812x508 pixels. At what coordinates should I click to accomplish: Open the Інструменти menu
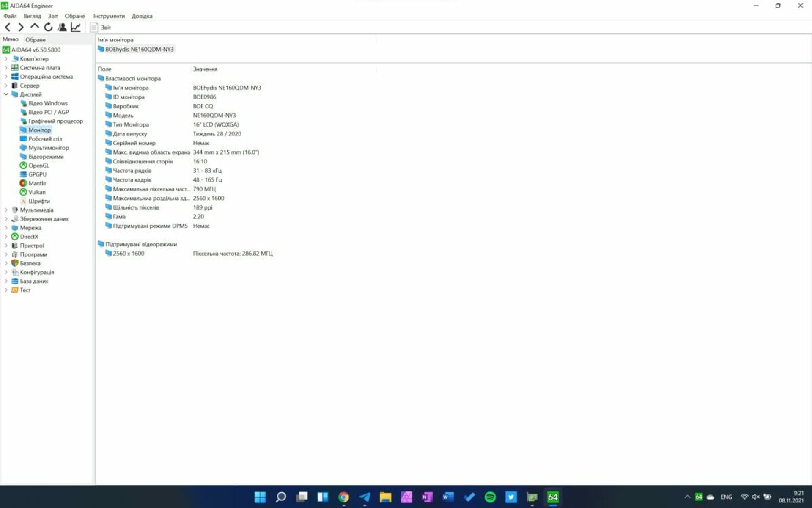(x=109, y=16)
